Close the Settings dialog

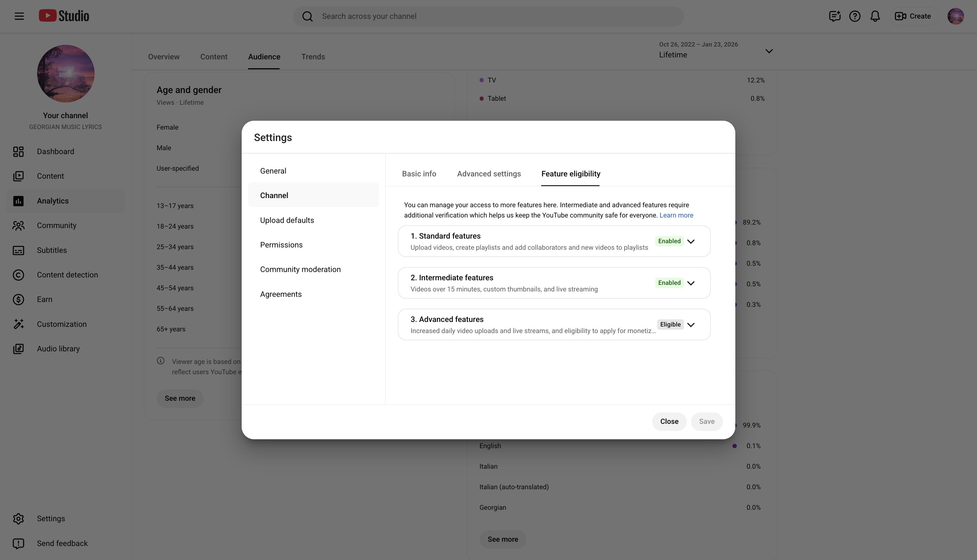669,422
